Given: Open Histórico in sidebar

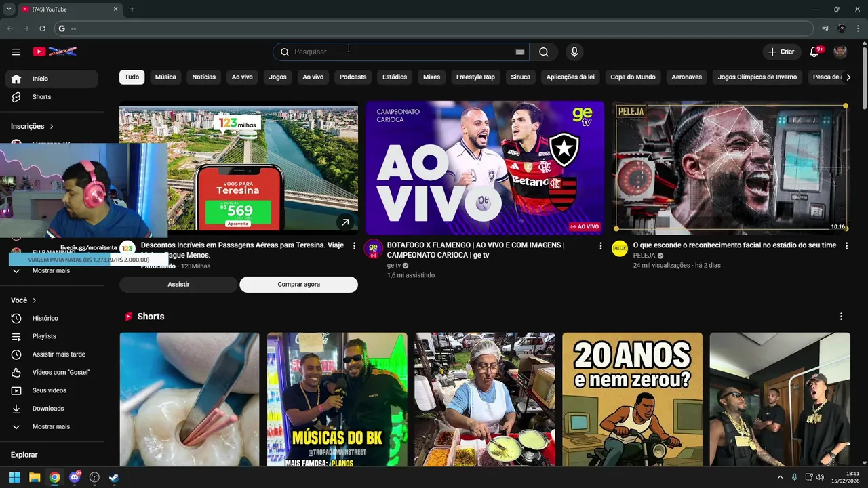Looking at the screenshot, I should click(52, 318).
